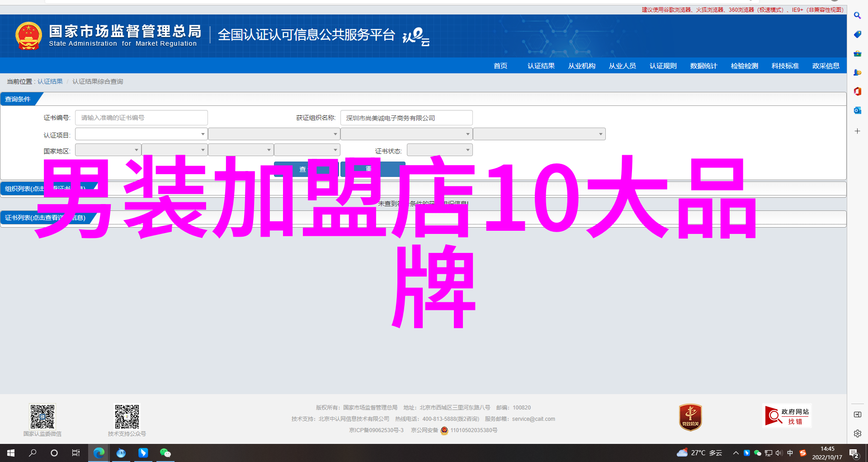Image resolution: width=868 pixels, height=462 pixels.
Task: Open the third 国家地区 dropdown
Action: (x=241, y=150)
